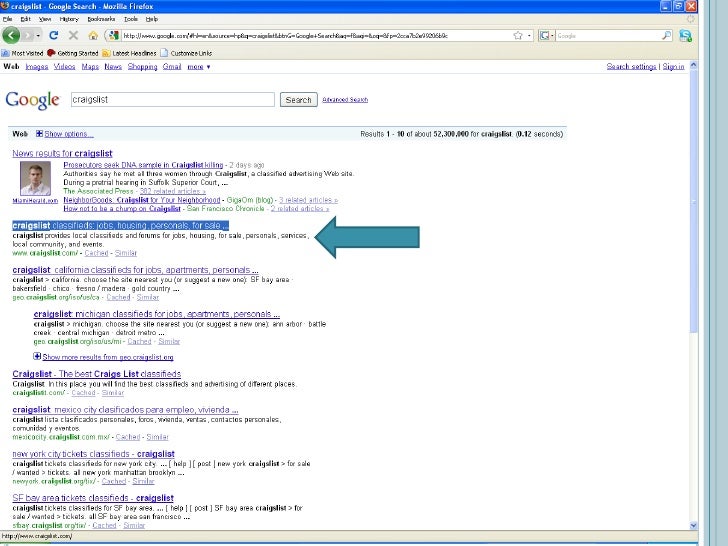Open craigslist california classifieds result
The width and height of the screenshot is (728, 546).
(x=135, y=270)
